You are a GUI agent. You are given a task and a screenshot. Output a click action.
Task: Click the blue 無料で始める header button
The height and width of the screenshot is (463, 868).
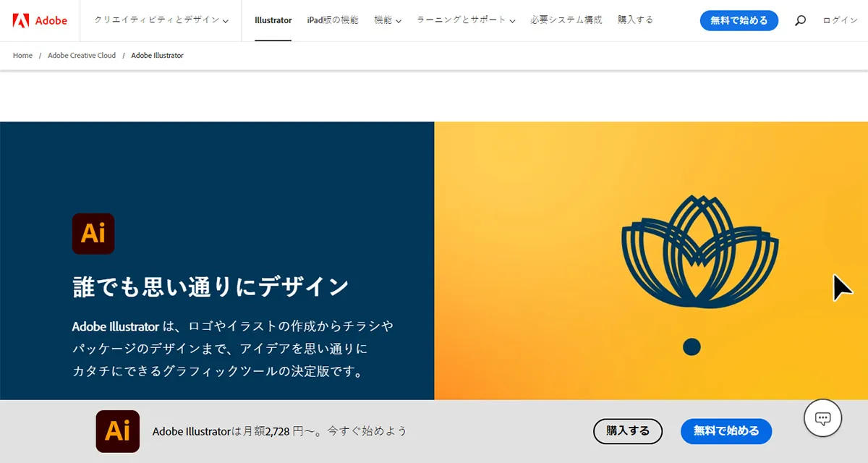(x=739, y=20)
